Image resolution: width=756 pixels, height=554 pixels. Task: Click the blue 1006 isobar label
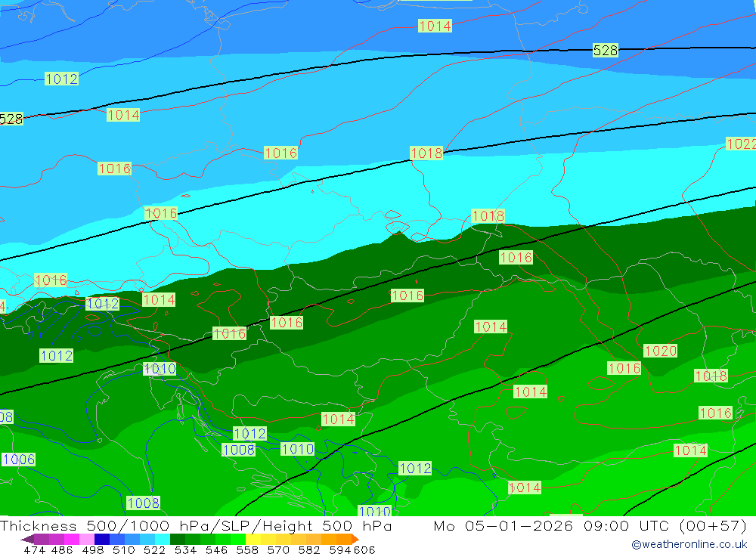coord(19,459)
